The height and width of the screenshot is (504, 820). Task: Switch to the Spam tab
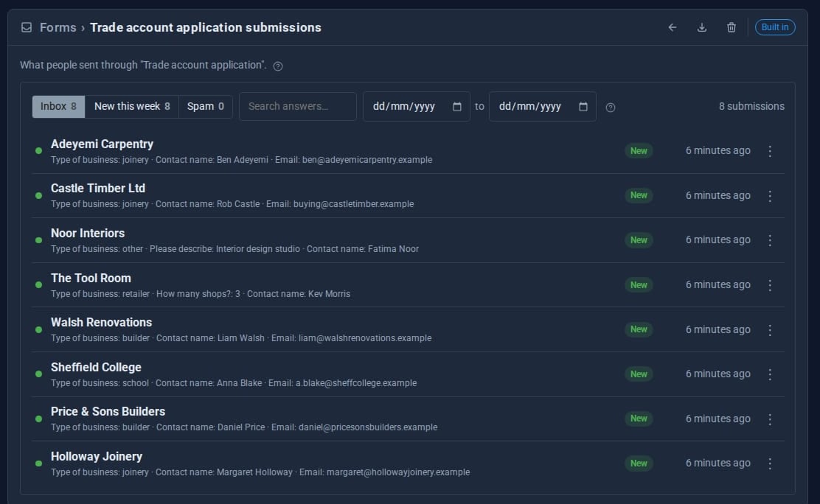point(206,107)
